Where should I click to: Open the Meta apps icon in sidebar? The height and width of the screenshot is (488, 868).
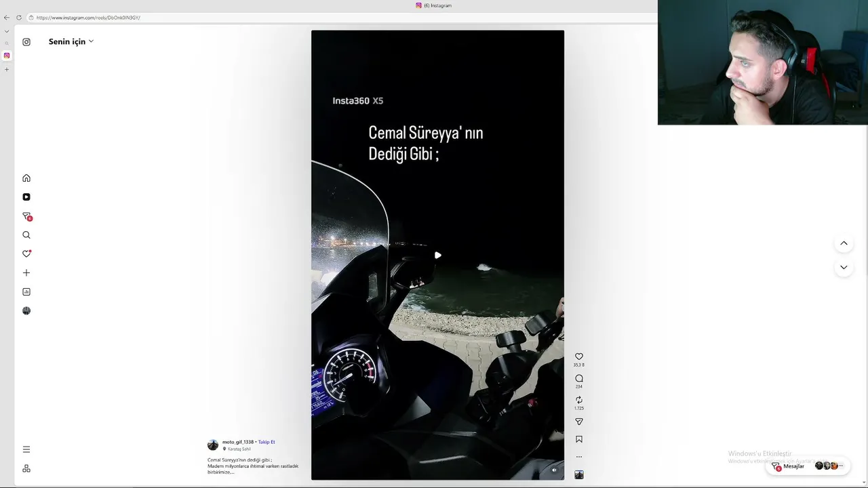26,468
